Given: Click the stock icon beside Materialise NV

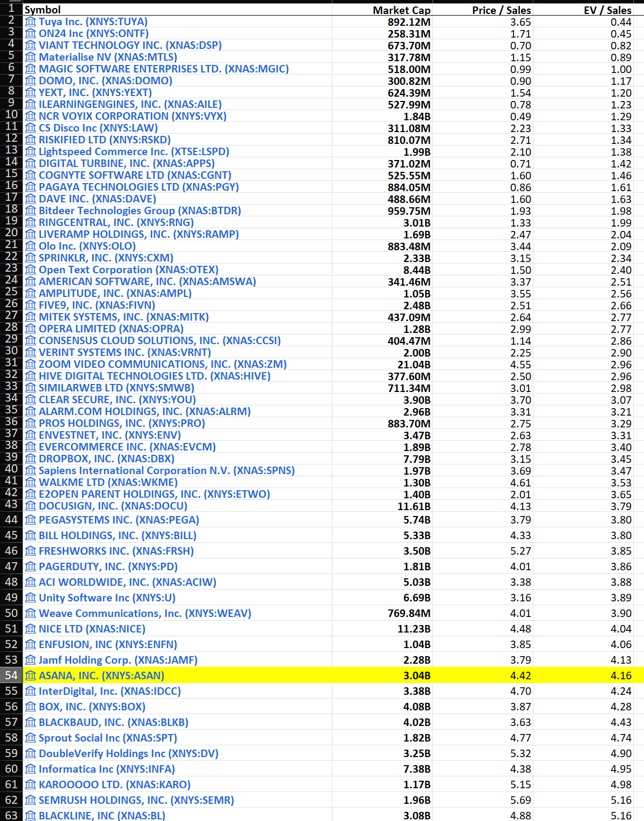Looking at the screenshot, I should click(31, 57).
